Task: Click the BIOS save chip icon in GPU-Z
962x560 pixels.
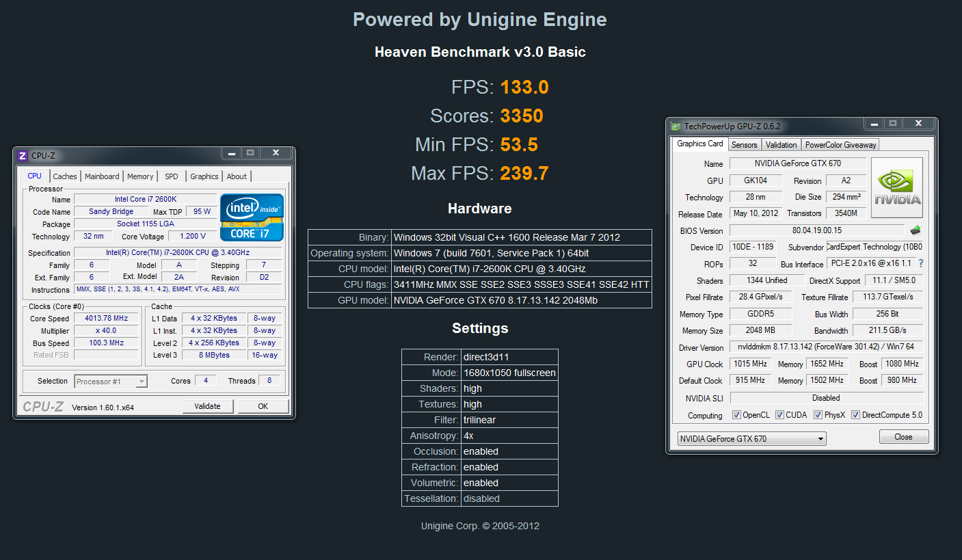Action: pyautogui.click(x=916, y=230)
